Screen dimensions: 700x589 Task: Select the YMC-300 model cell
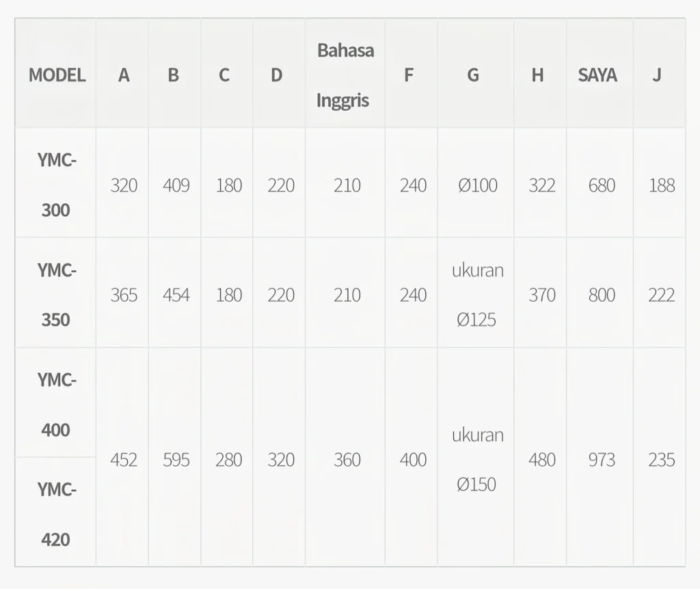(56, 185)
